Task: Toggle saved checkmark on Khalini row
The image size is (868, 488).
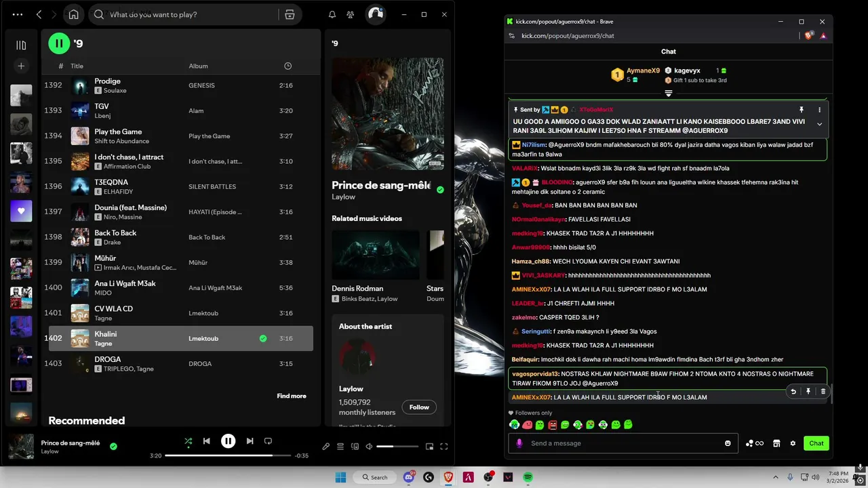Action: [263, 338]
